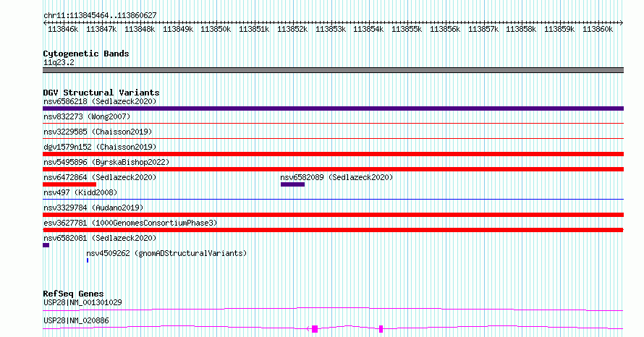Open variant nsv497 (Kidd2008) label
644x337 pixels.
pyautogui.click(x=80, y=192)
